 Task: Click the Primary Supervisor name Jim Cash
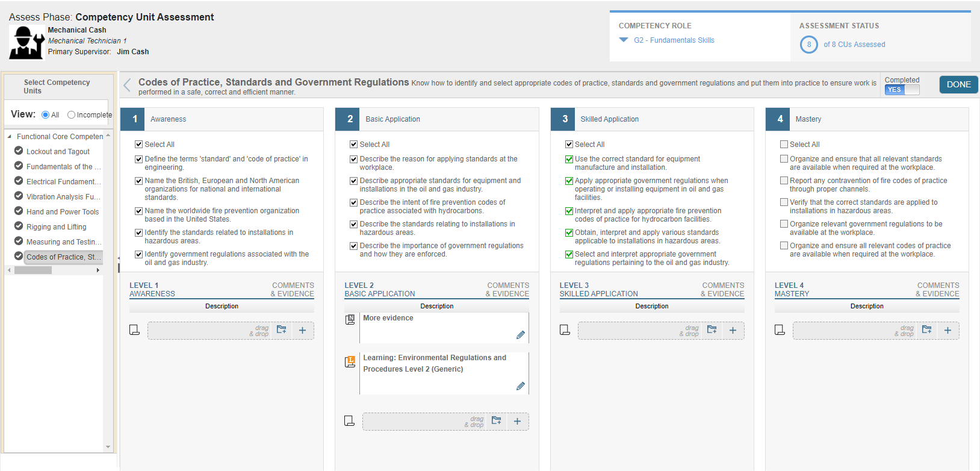[x=132, y=52]
